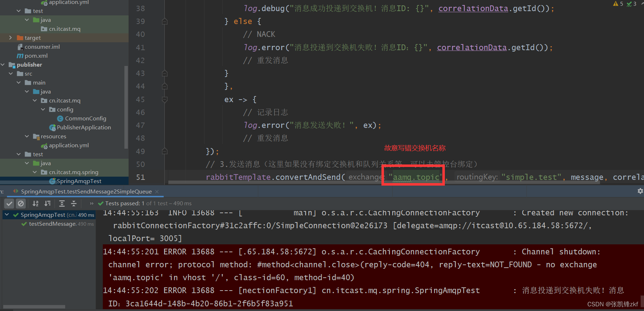This screenshot has height=311, width=644.
Task: Click correlationData reference on line 38
Action: [x=473, y=8]
